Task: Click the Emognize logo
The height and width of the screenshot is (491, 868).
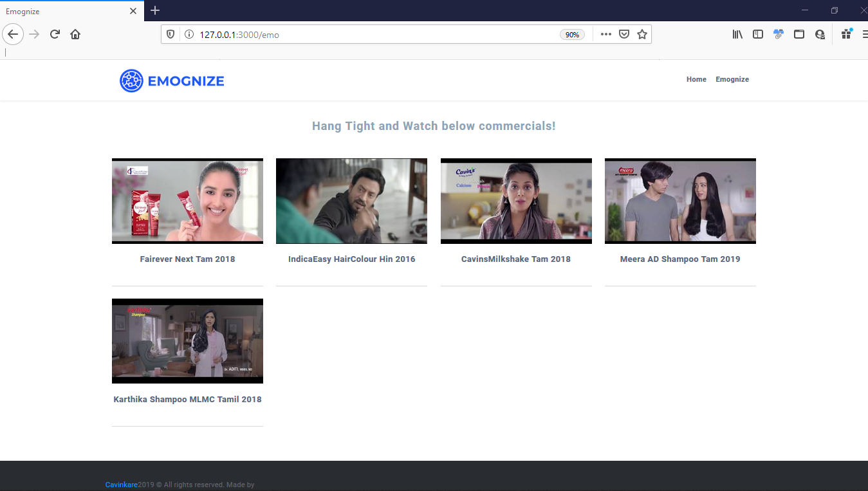Action: [172, 81]
